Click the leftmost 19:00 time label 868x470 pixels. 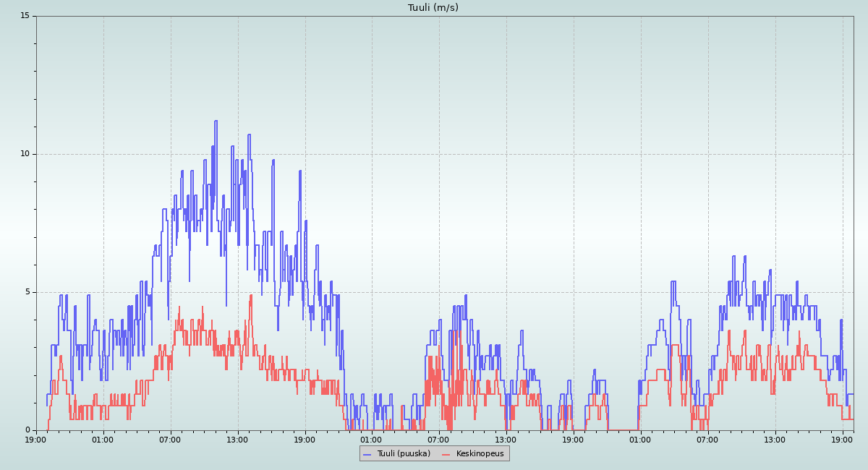point(36,440)
